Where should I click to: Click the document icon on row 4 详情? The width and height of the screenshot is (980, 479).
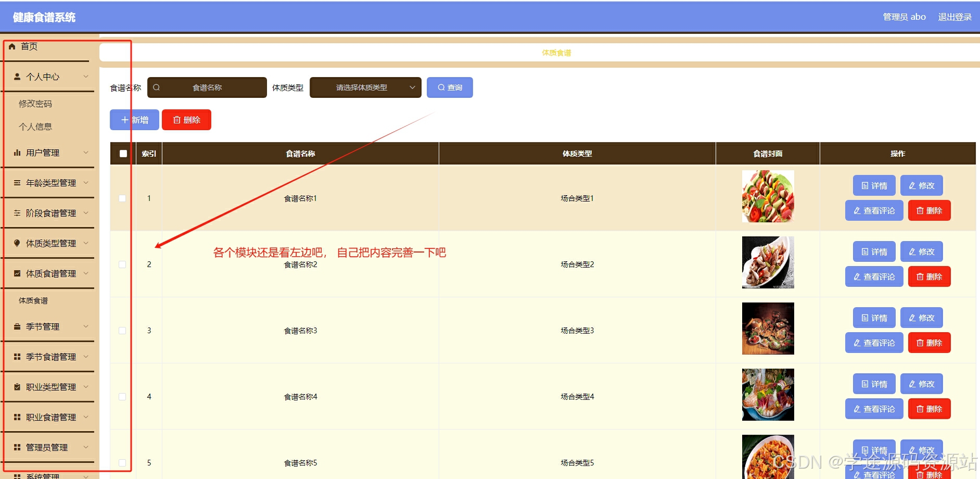[x=865, y=384]
